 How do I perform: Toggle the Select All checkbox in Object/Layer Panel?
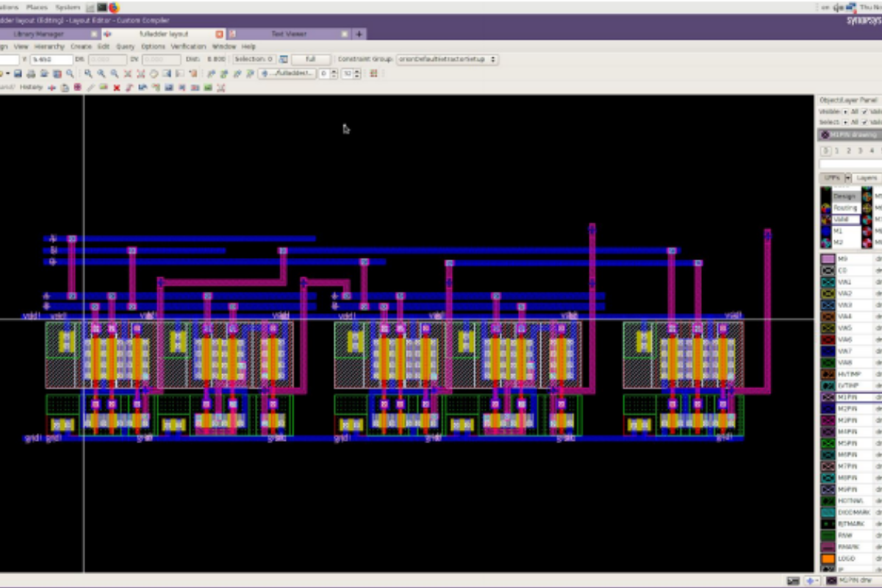844,121
